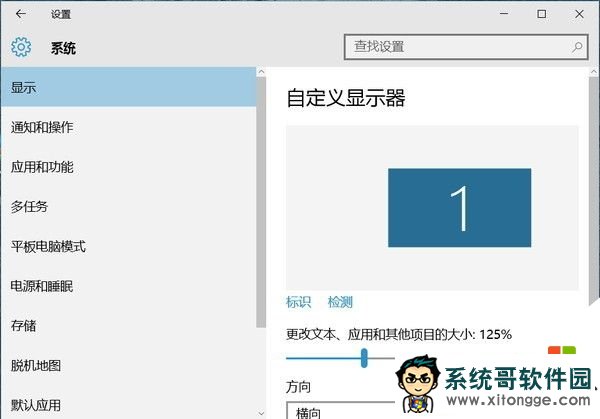Click the 自定义显示器 heading
This screenshot has height=419, width=600.
pos(346,98)
